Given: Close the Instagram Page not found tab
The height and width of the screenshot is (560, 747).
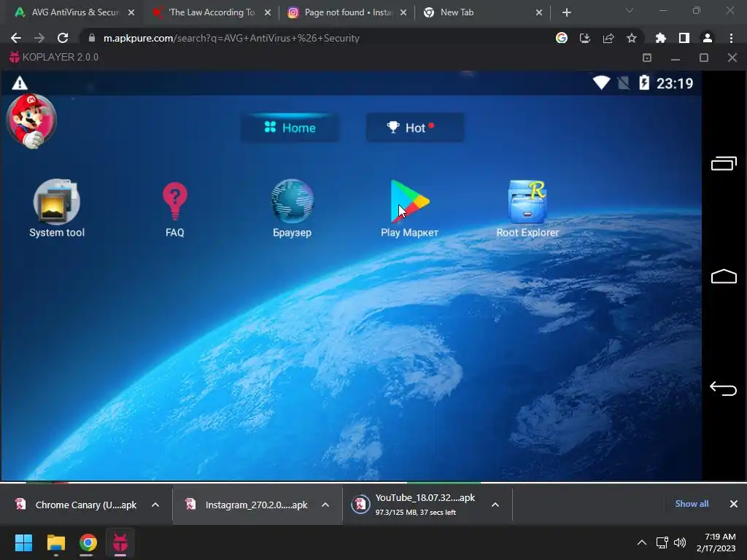Looking at the screenshot, I should pos(403,12).
